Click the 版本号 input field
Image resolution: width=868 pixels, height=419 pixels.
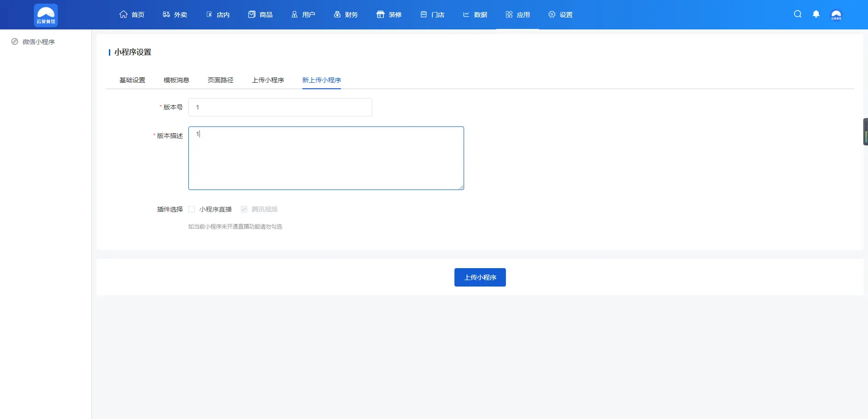280,107
